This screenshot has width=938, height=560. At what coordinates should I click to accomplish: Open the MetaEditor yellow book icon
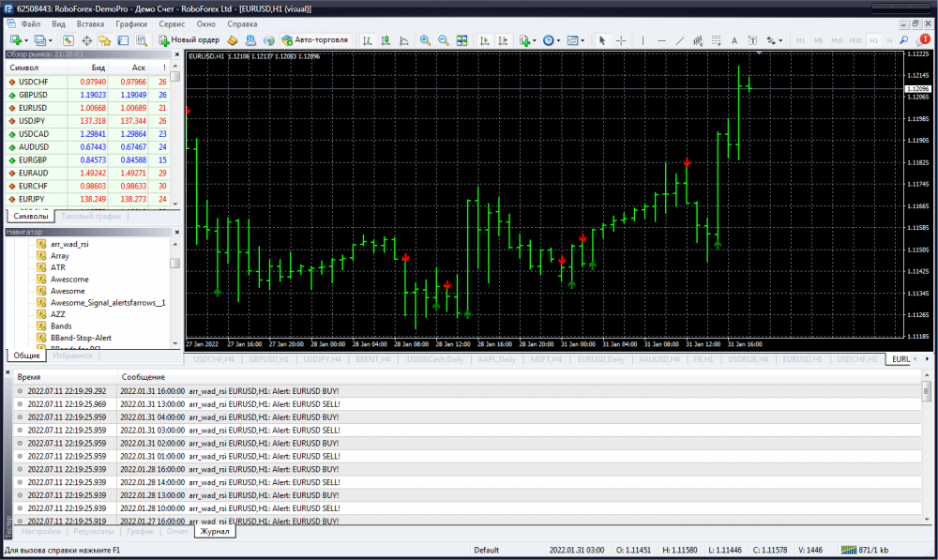pos(233,40)
